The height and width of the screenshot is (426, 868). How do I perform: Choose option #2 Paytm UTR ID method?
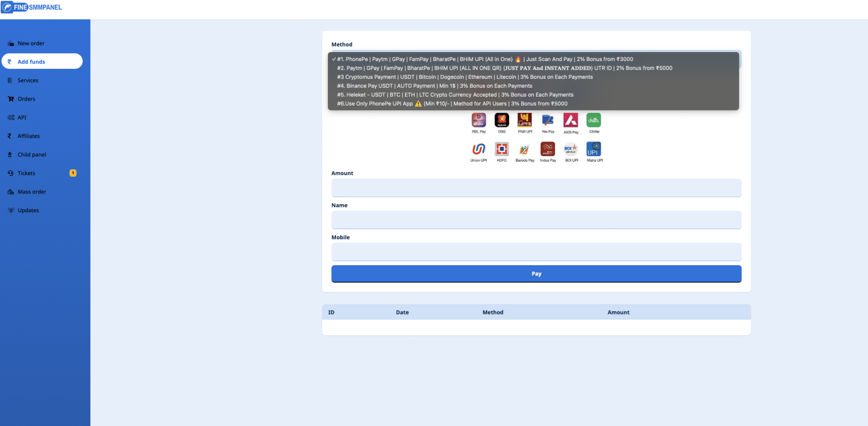[504, 68]
